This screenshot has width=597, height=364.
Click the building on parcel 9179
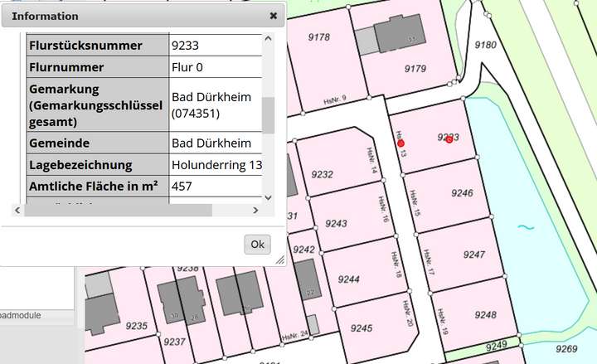pyautogui.click(x=399, y=33)
